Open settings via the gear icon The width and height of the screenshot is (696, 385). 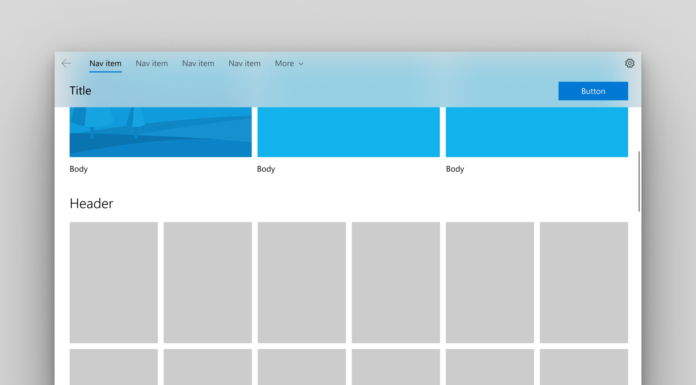629,64
